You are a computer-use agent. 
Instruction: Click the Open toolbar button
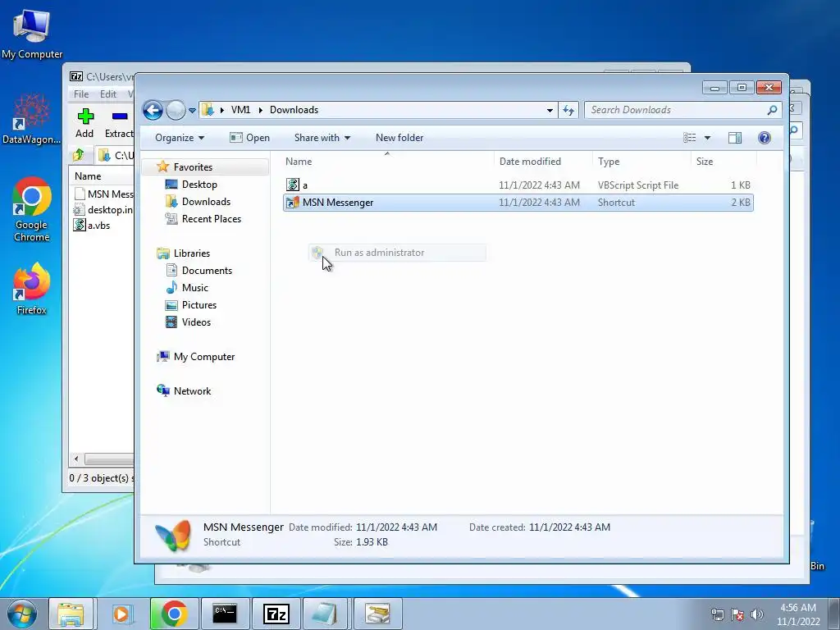249,138
